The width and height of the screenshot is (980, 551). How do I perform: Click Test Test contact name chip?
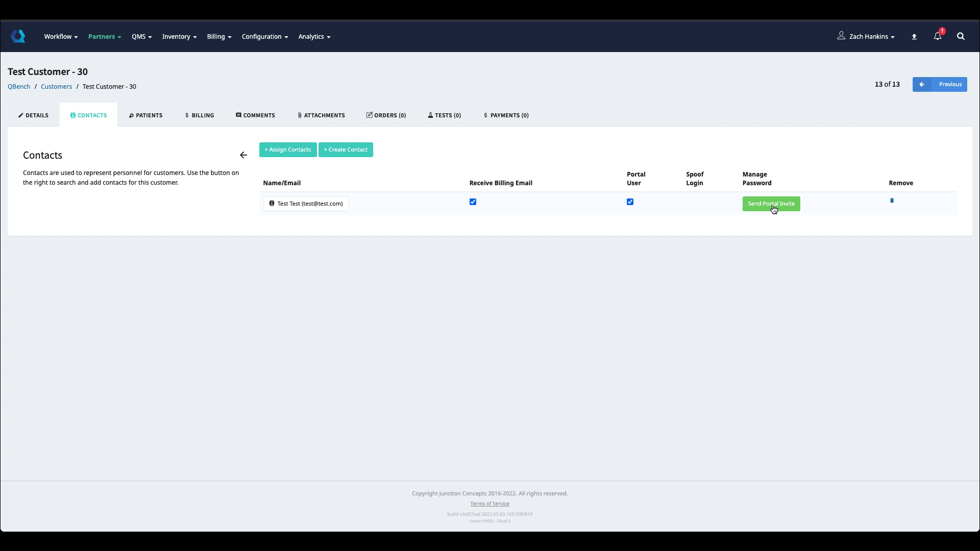point(306,204)
